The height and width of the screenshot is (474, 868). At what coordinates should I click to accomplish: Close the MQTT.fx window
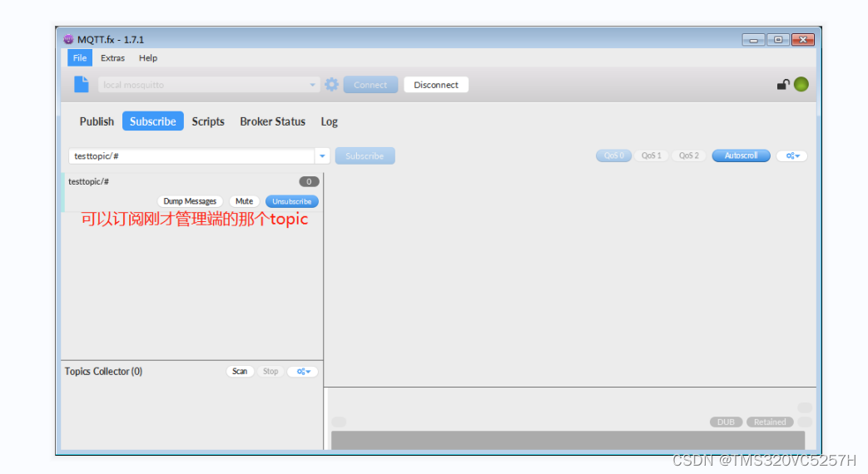pyautogui.click(x=803, y=40)
